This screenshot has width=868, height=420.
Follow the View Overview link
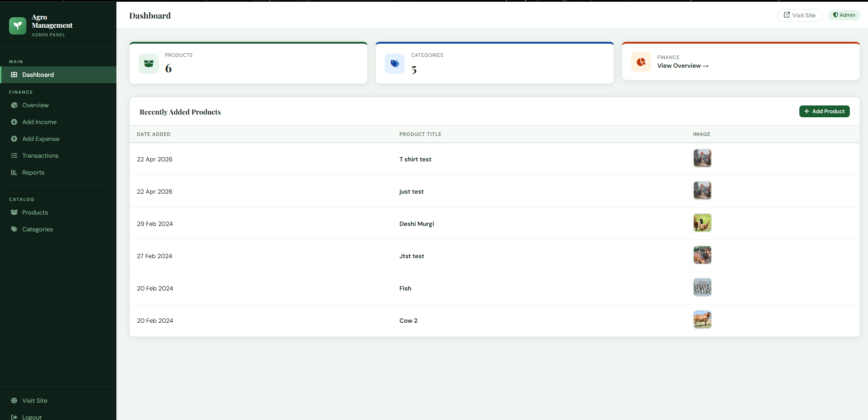tap(683, 66)
